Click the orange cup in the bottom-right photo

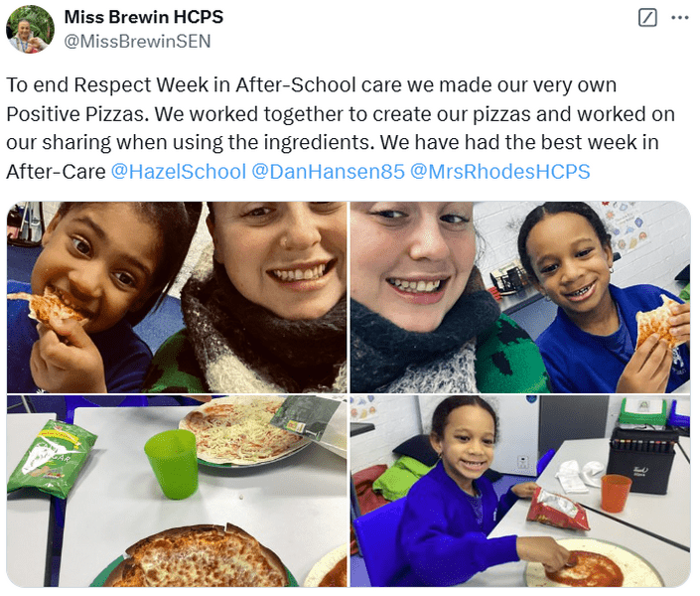click(616, 494)
